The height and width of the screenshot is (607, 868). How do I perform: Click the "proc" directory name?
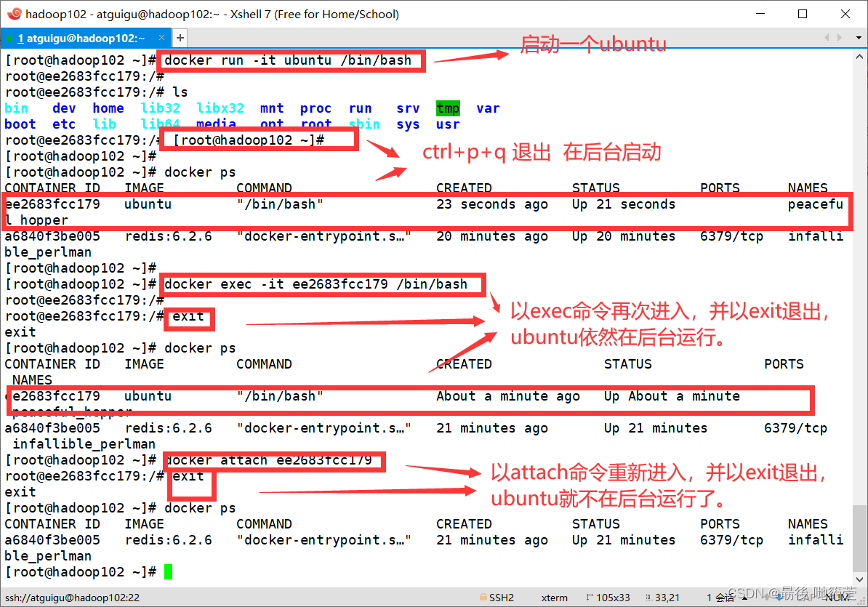pos(316,108)
